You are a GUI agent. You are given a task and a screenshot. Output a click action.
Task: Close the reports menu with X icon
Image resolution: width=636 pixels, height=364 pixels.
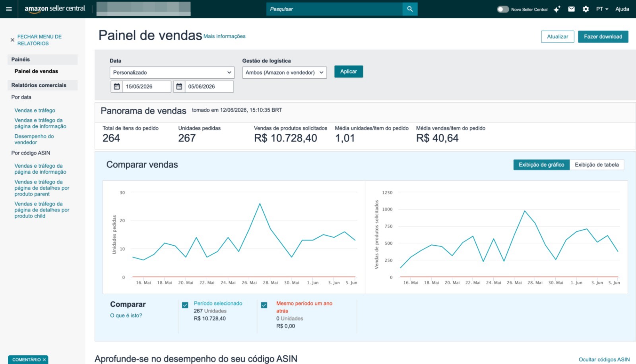tap(12, 40)
